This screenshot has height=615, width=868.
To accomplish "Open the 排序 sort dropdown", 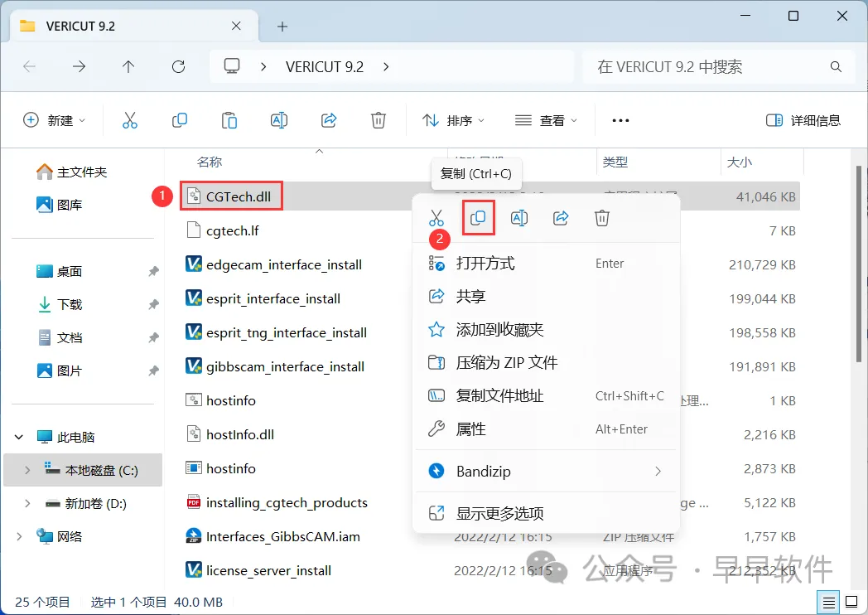I will coord(453,120).
